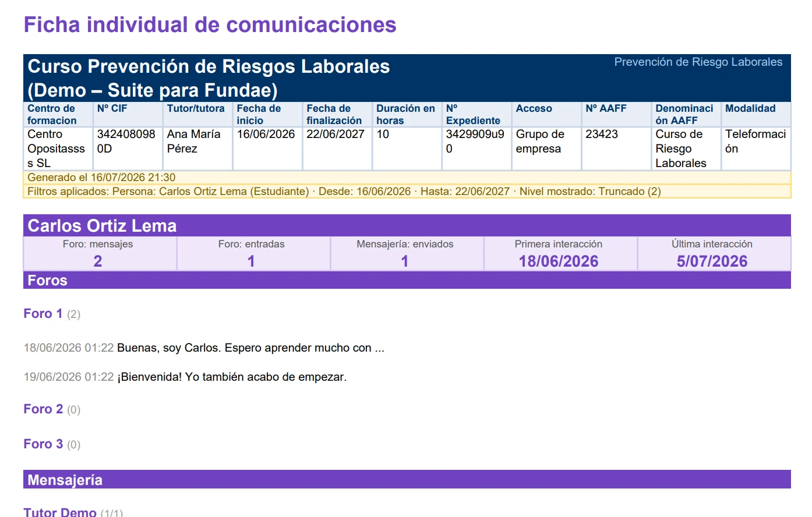Viewport: 812px width, 517px height.
Task: Click the 'Foro: mensajes' count '2'
Action: click(x=98, y=261)
